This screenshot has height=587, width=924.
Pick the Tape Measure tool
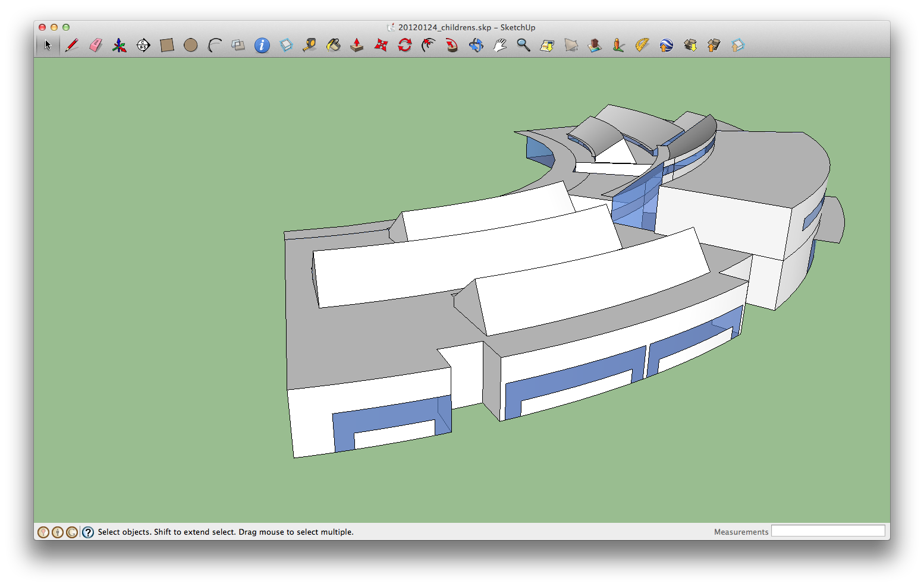[310, 45]
